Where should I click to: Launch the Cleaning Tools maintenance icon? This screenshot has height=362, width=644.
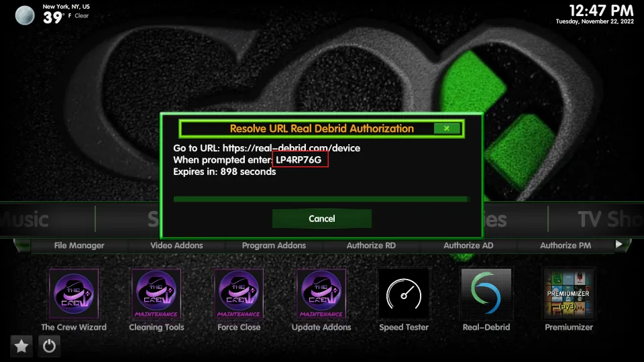click(156, 294)
